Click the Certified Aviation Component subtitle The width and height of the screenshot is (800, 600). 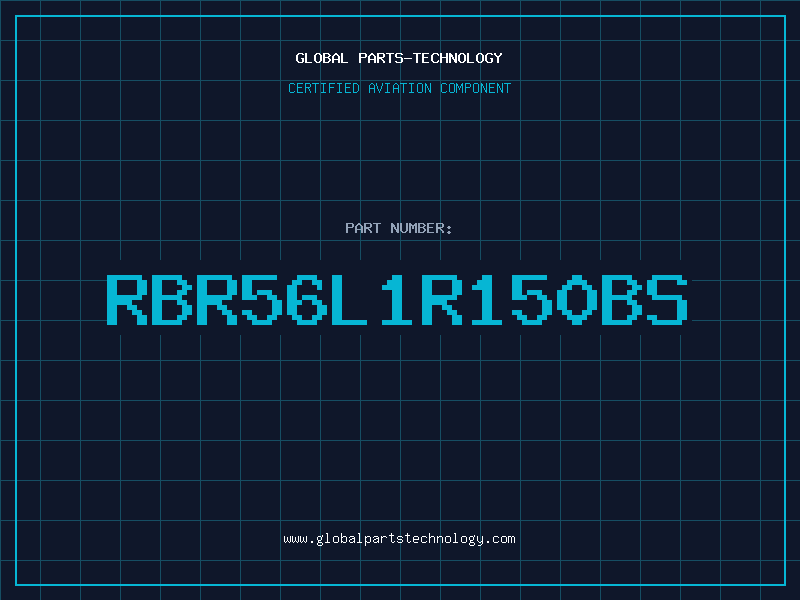click(399, 88)
